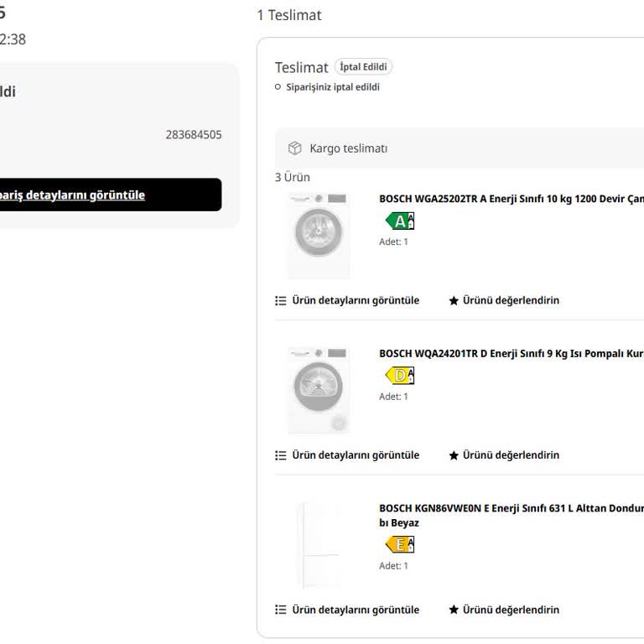Click order number 283684505
Screen dimensions: 644x644
(x=194, y=134)
